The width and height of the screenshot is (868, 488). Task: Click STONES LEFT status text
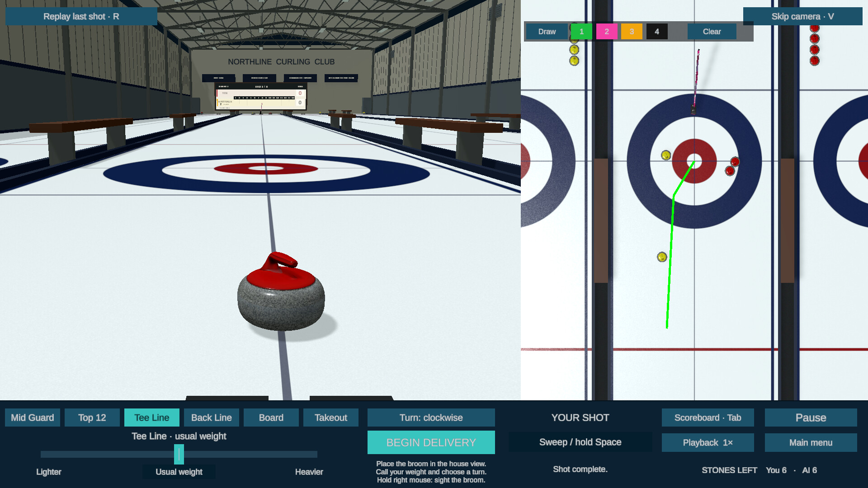coord(729,470)
